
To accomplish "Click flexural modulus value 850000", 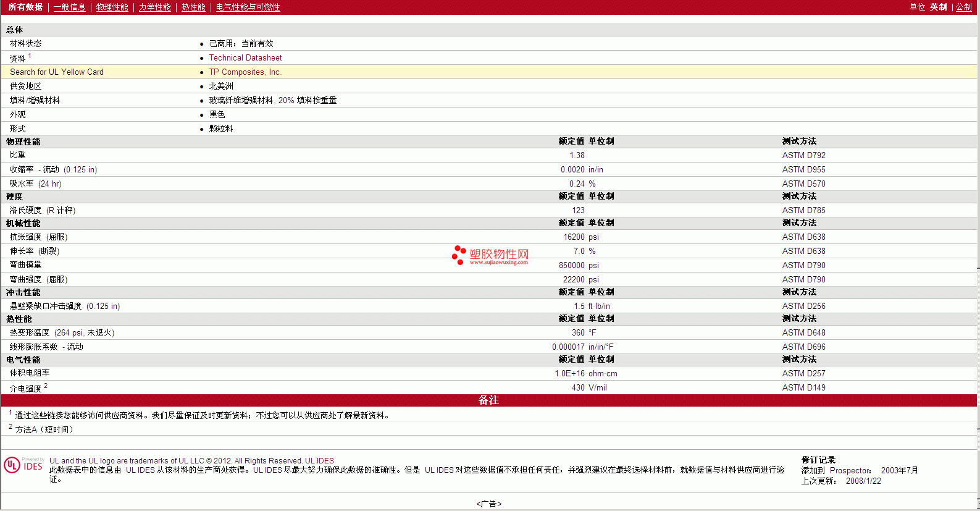I will [x=572, y=265].
